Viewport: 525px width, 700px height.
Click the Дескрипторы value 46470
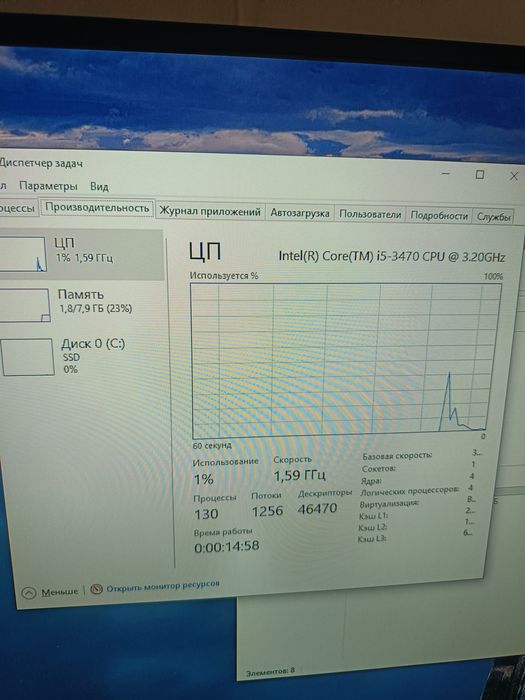click(x=317, y=508)
